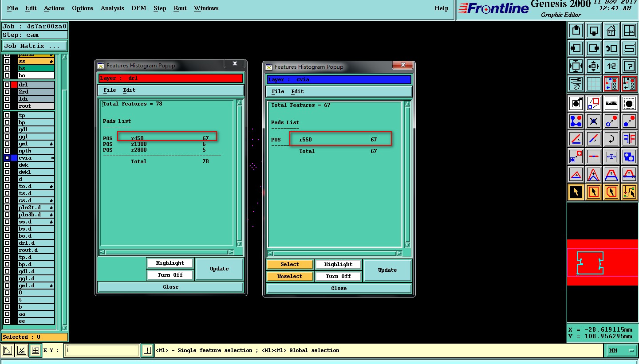Viewport: 639px width, 364px height.
Task: Open Edit menu in drl histogram popup
Action: coord(129,90)
